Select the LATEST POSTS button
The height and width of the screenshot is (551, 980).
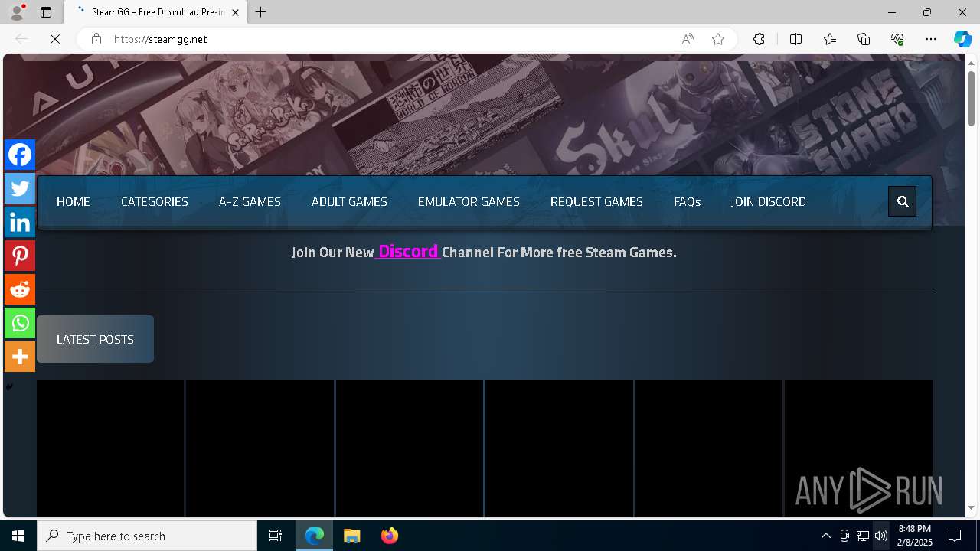pos(95,339)
